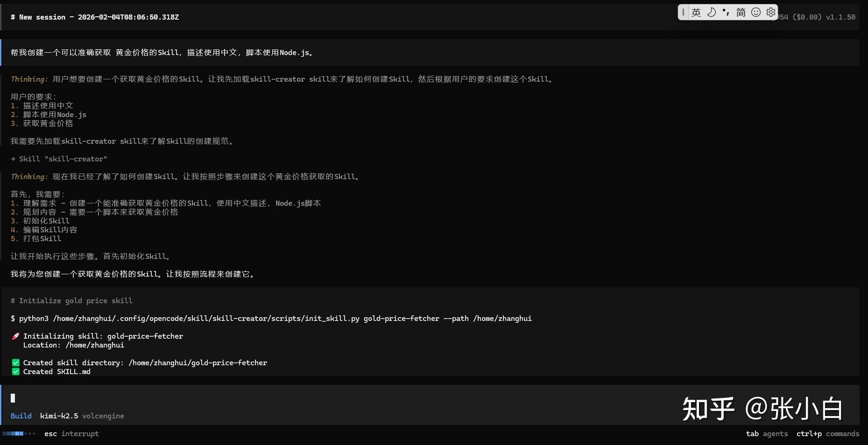
Task: Toggle the half-moon full-width mode icon
Action: pyautogui.click(x=711, y=13)
